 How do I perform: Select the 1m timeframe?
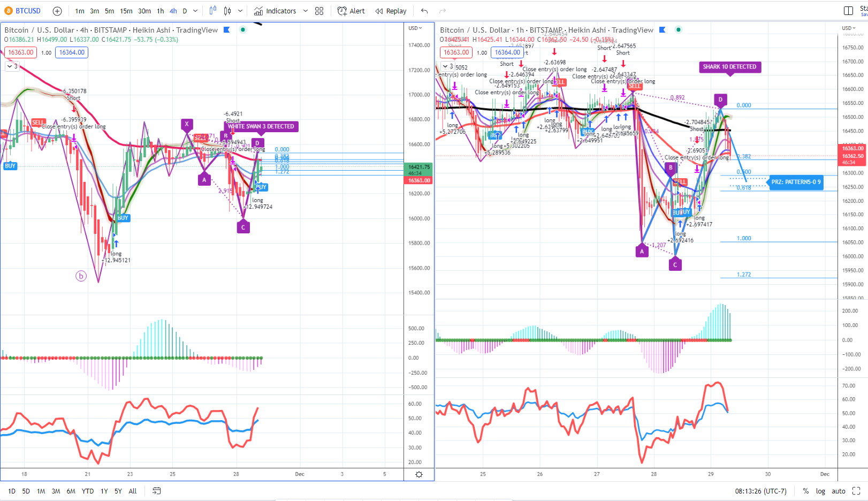coord(80,11)
